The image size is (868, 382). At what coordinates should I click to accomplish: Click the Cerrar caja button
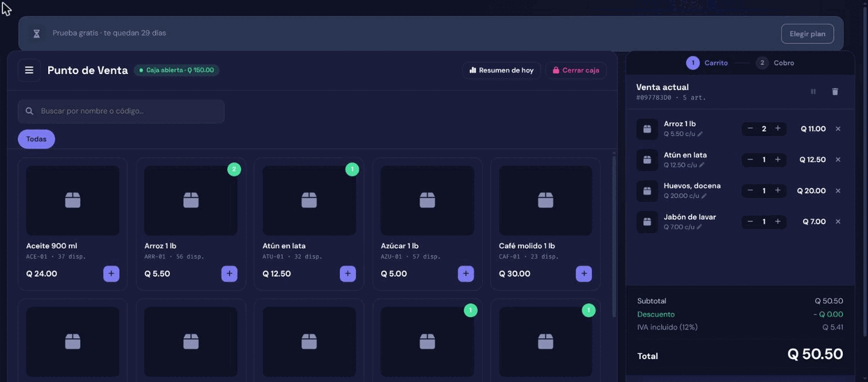point(576,70)
